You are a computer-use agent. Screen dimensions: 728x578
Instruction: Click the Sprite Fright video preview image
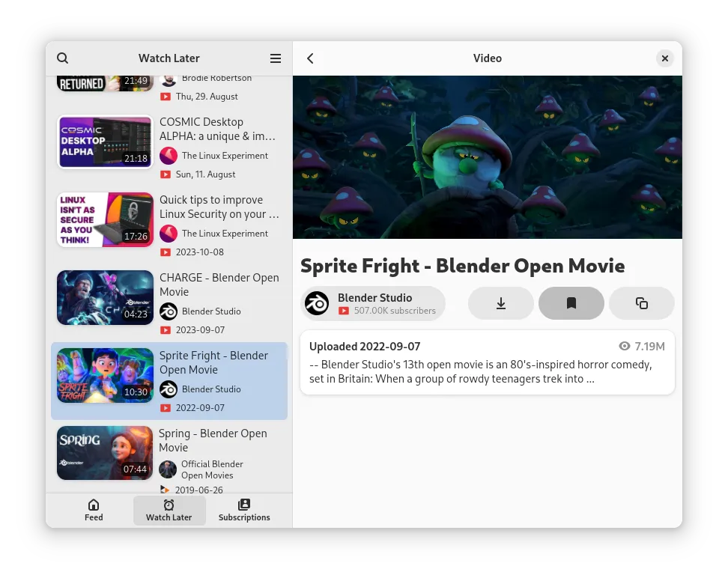487,157
